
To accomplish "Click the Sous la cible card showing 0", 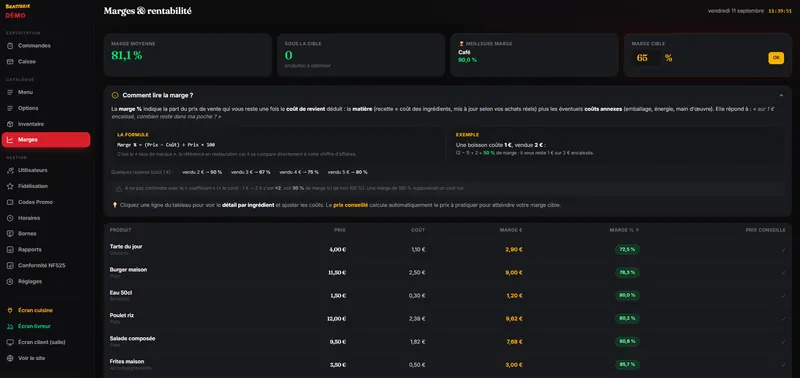I will (361, 55).
